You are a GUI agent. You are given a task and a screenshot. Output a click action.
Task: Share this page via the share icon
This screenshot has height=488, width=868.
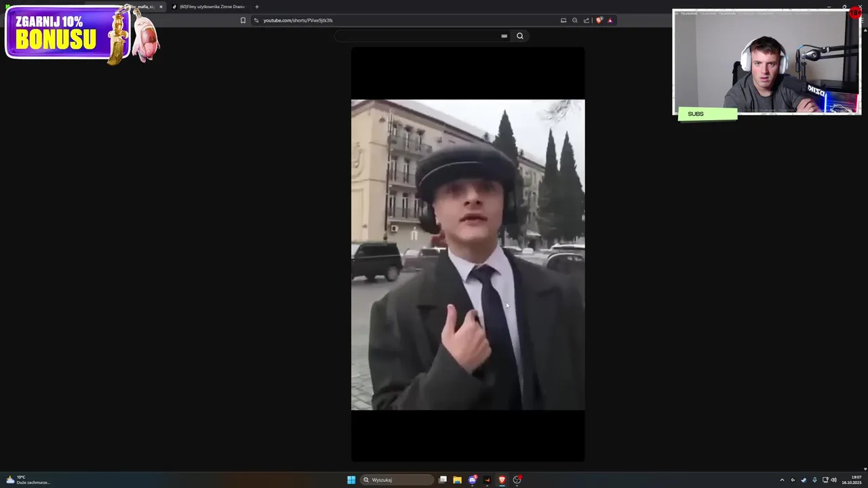point(587,20)
